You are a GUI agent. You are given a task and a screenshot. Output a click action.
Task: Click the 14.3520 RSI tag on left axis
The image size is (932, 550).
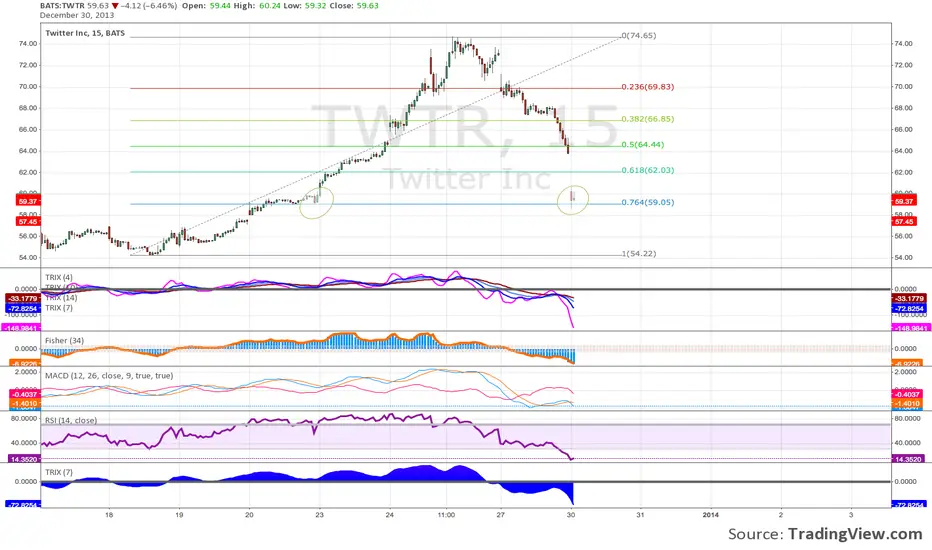24,460
